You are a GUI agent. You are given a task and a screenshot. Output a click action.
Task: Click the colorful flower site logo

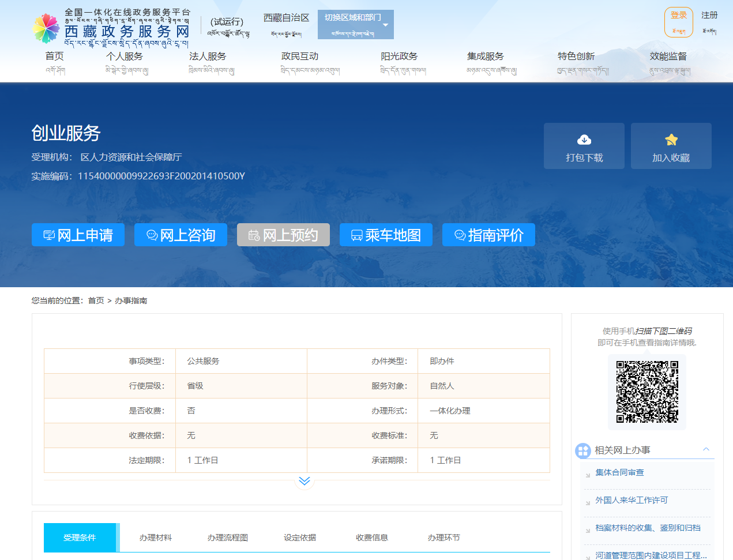coord(46,28)
